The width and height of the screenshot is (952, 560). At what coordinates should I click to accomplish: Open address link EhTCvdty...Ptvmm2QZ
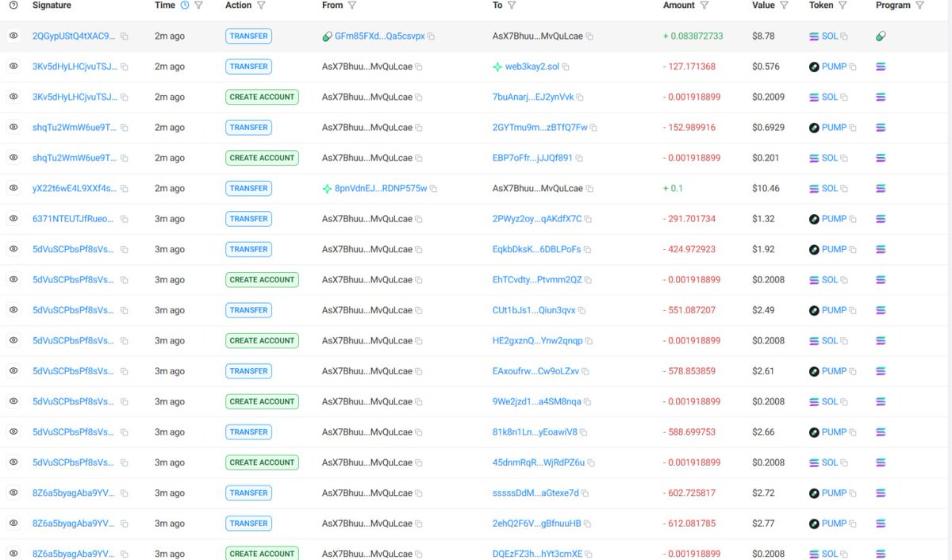[537, 279]
